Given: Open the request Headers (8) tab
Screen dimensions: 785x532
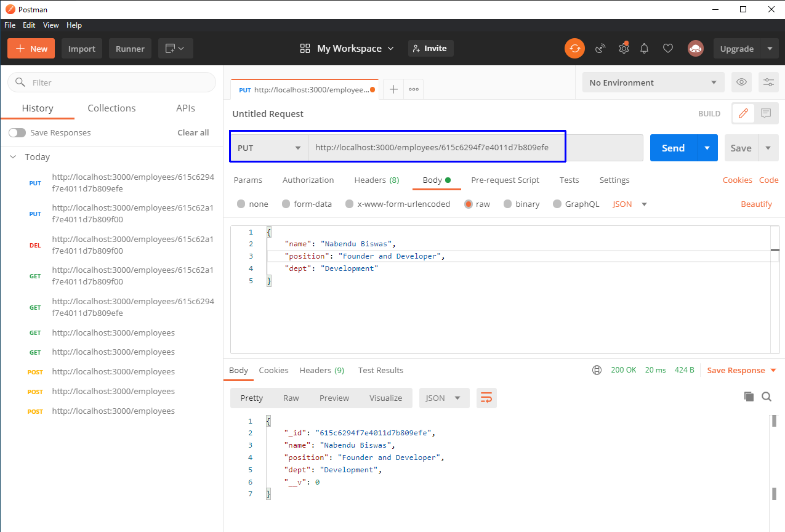Looking at the screenshot, I should pyautogui.click(x=377, y=180).
